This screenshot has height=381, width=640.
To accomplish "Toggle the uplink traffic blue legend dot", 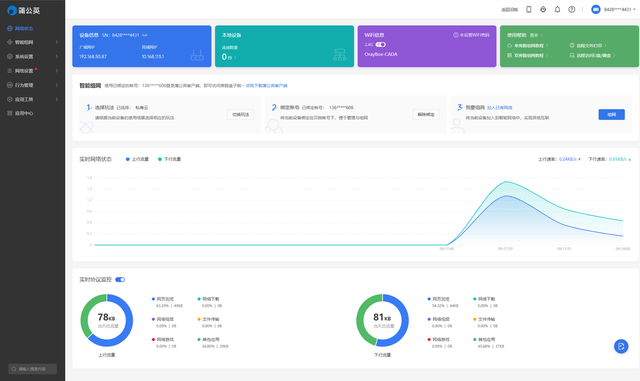I will click(x=128, y=159).
